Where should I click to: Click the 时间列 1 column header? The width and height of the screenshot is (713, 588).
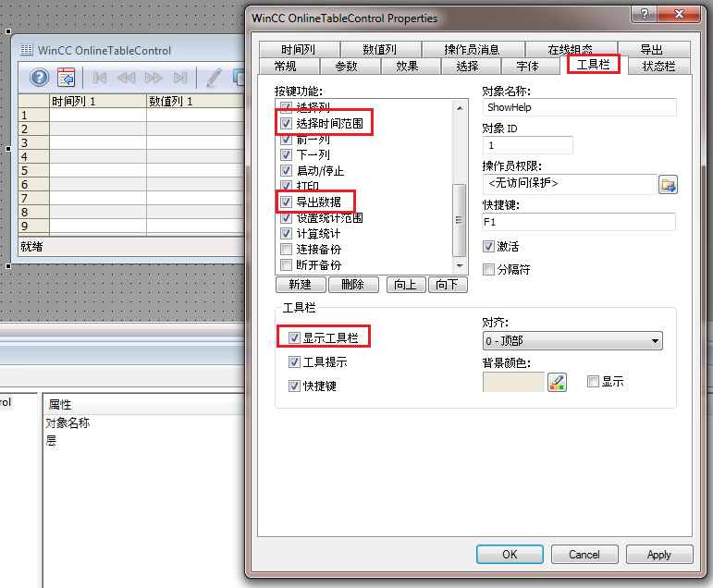coord(98,101)
